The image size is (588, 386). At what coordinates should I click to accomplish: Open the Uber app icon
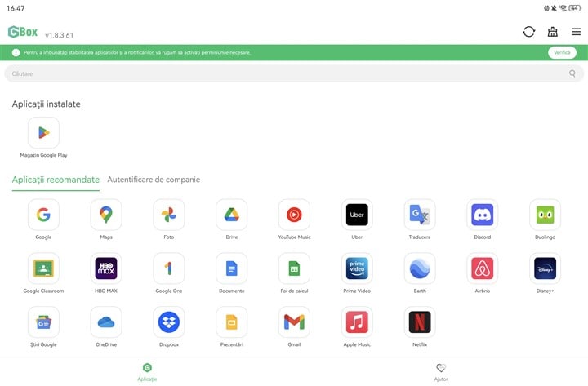coord(357,215)
